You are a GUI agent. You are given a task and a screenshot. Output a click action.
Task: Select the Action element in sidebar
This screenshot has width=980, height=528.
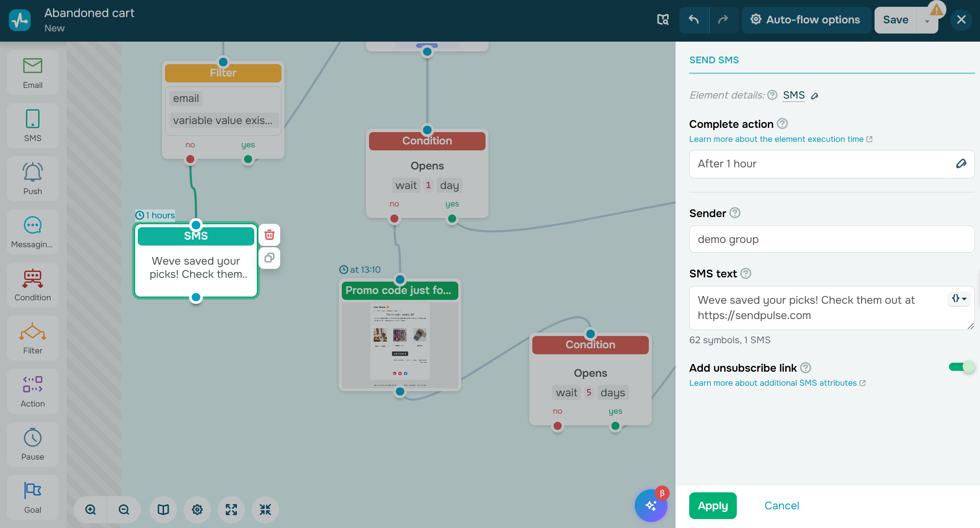pos(33,391)
